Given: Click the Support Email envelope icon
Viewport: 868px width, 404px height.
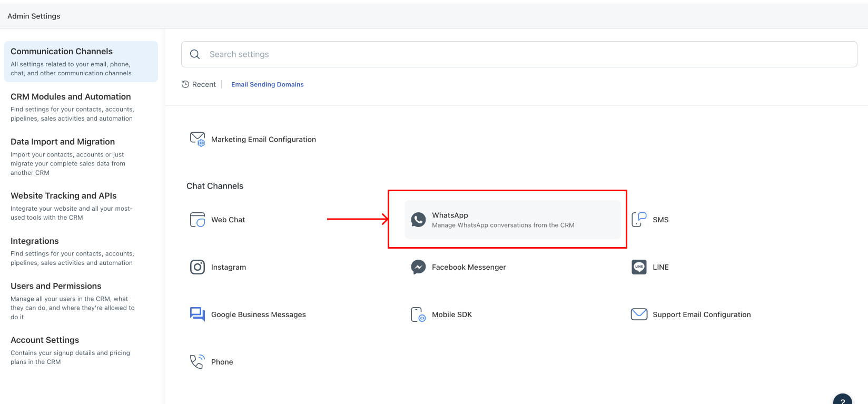Looking at the screenshot, I should pyautogui.click(x=639, y=314).
